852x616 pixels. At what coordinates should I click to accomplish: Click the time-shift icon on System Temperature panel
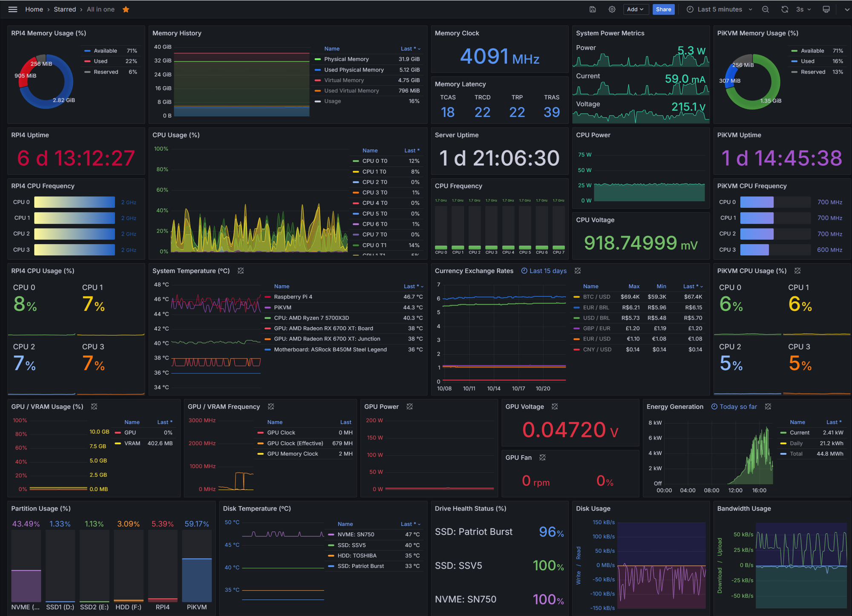point(241,271)
